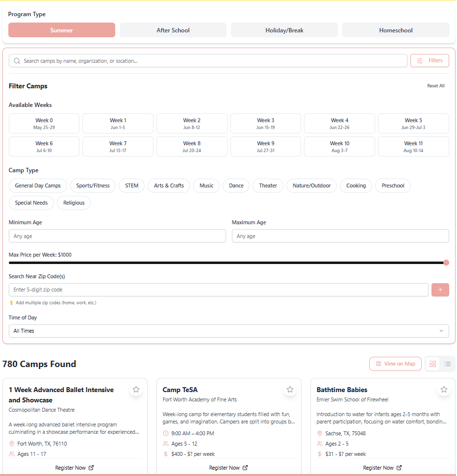457x476 pixels.
Task: Switch results to grid view layout
Action: [x=432, y=364]
